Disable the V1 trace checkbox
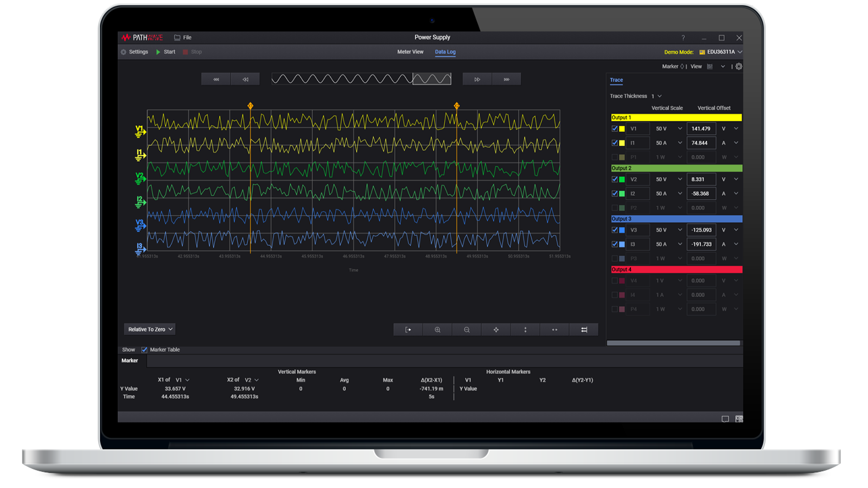Image resolution: width=868 pixels, height=488 pixels. (x=615, y=129)
